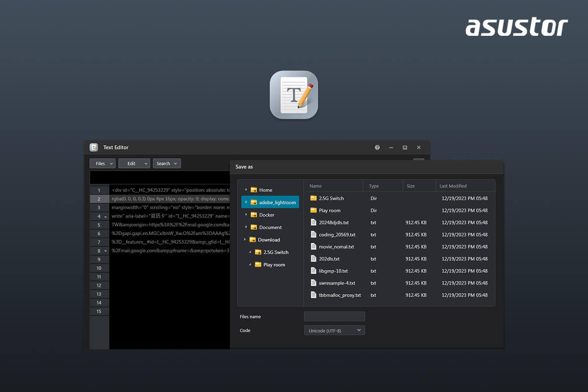
Task: Open the Edit menu in Text Editor
Action: pos(134,163)
